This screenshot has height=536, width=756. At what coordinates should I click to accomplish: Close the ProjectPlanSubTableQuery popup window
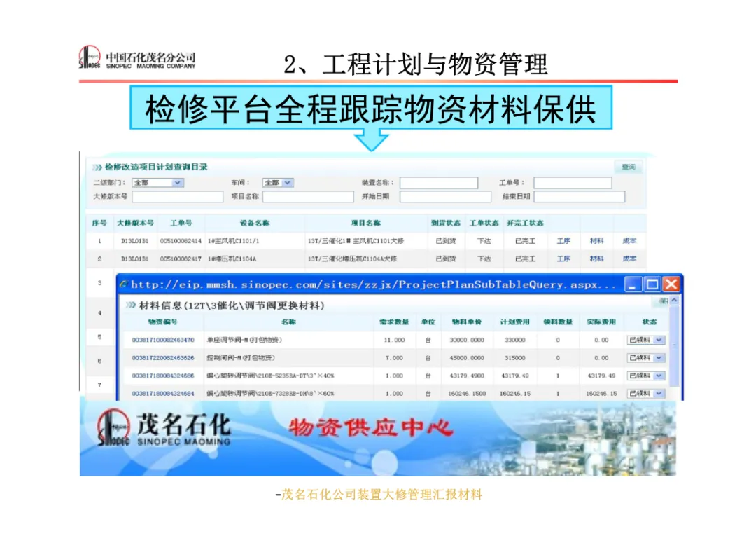pyautogui.click(x=671, y=284)
